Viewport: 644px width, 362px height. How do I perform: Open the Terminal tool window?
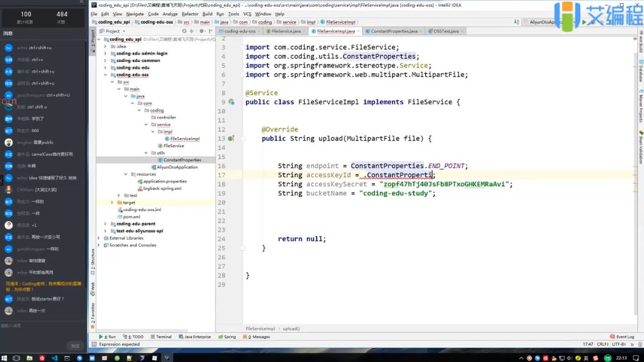161,336
